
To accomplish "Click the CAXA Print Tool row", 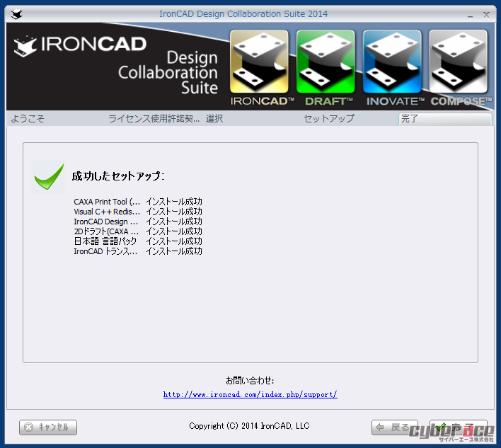I will (x=138, y=202).
